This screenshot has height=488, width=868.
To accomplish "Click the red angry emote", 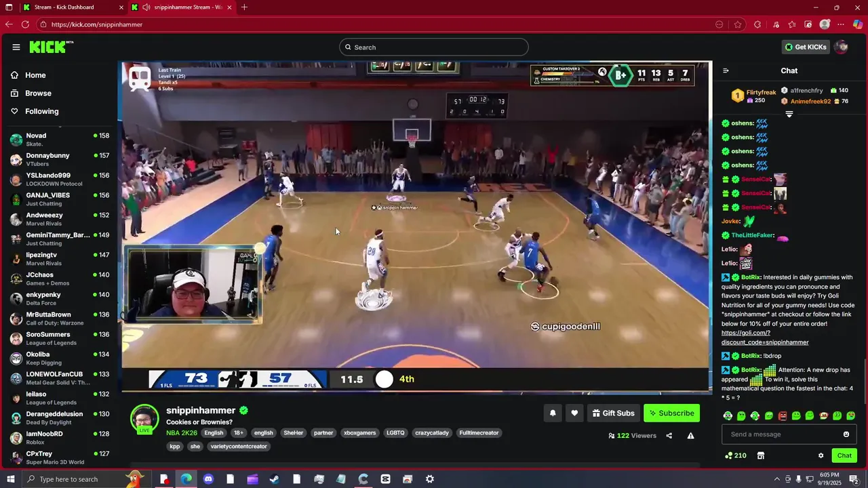I will (x=783, y=415).
